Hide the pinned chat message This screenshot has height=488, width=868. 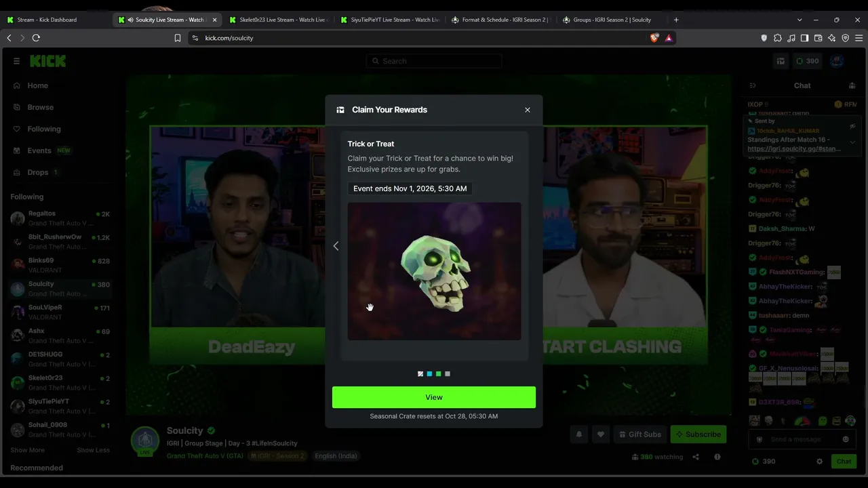coord(853,126)
